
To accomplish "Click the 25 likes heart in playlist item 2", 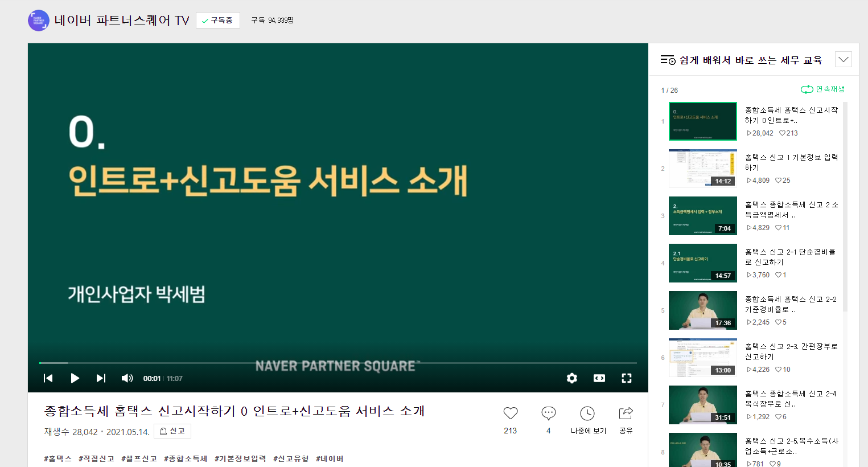I will [778, 181].
